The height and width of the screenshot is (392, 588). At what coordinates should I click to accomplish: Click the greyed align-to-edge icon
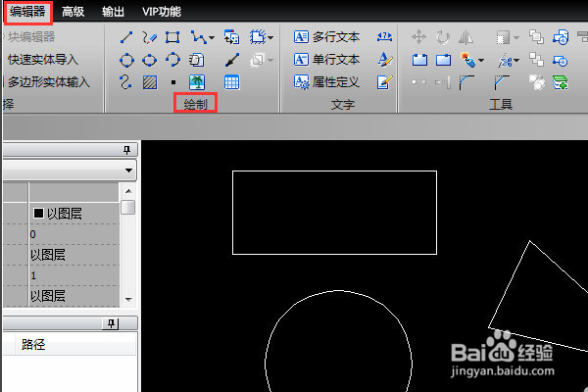[443, 82]
